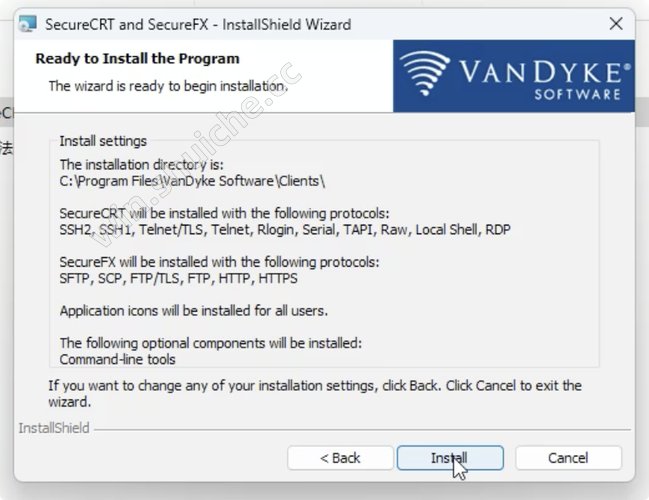Image resolution: width=649 pixels, height=500 pixels.
Task: Click the SSH2, SSH1, Telnet/TLS protocol list
Action: click(x=285, y=230)
